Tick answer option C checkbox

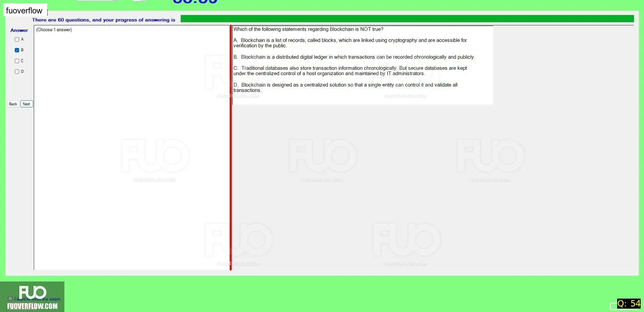(x=17, y=61)
